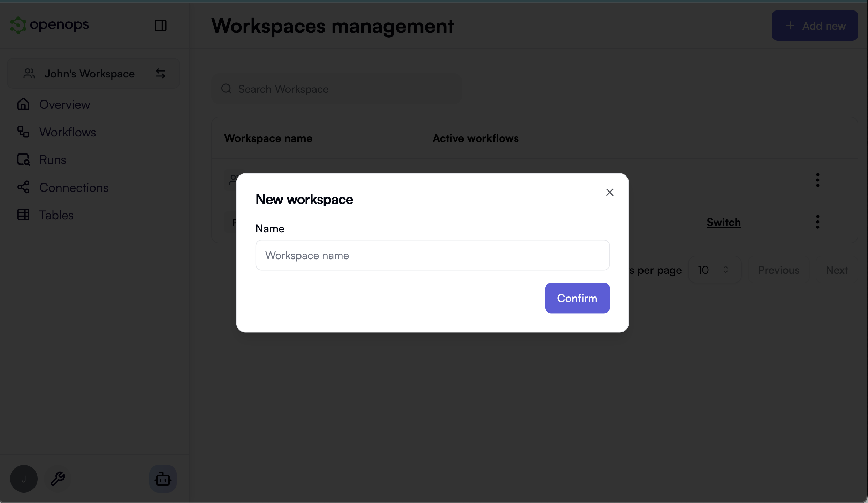Select the Workflows sidebar icon
868x503 pixels.
pyautogui.click(x=22, y=132)
